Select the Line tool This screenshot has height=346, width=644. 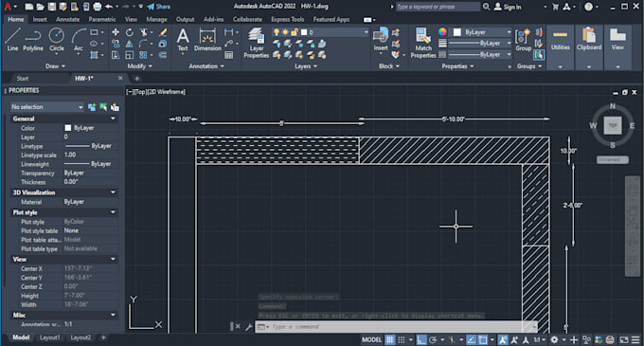coord(12,40)
